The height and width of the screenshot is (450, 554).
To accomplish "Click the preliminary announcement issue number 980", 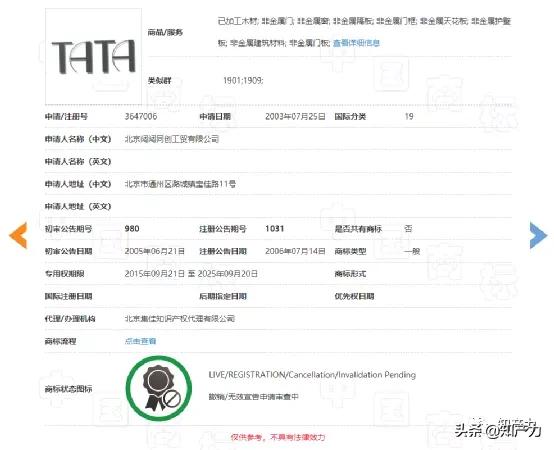I will pyautogui.click(x=132, y=229).
